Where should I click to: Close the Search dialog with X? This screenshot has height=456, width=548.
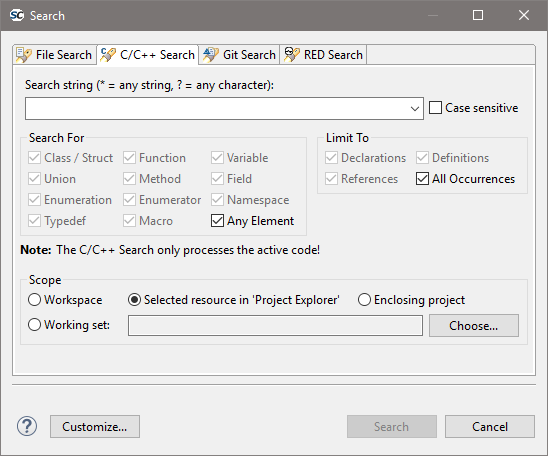click(x=524, y=15)
